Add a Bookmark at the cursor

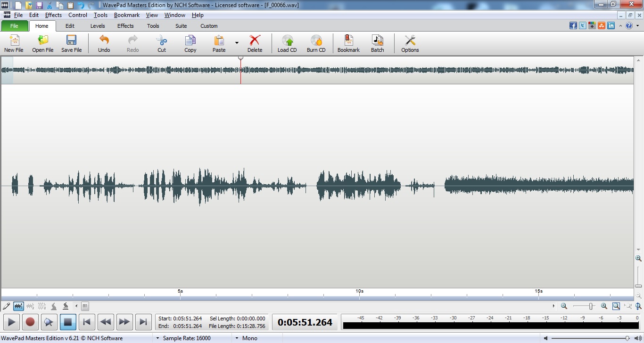348,43
